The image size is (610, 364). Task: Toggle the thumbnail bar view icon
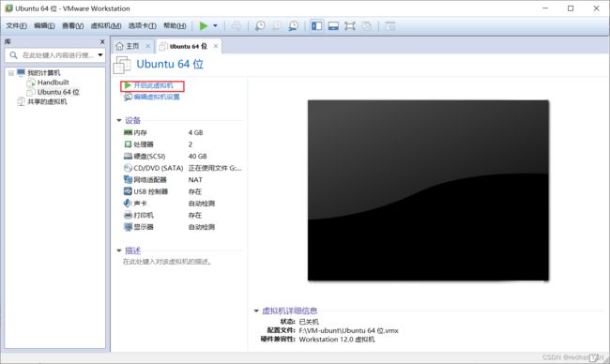[x=333, y=26]
